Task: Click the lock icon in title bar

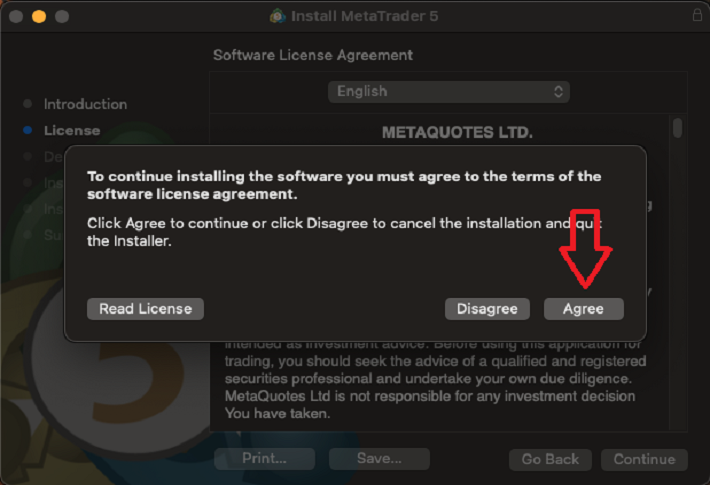Action: click(x=697, y=16)
